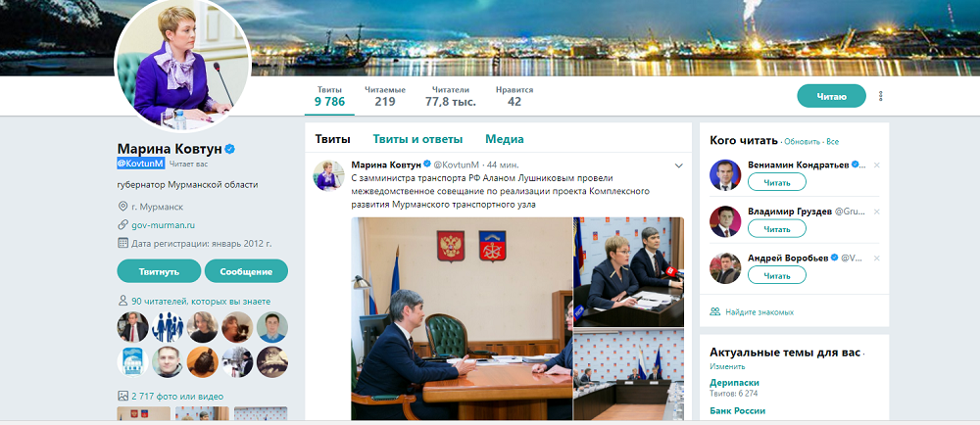This screenshot has width=980, height=425.
Task: Open the Нравится count 42
Action: pyautogui.click(x=514, y=96)
